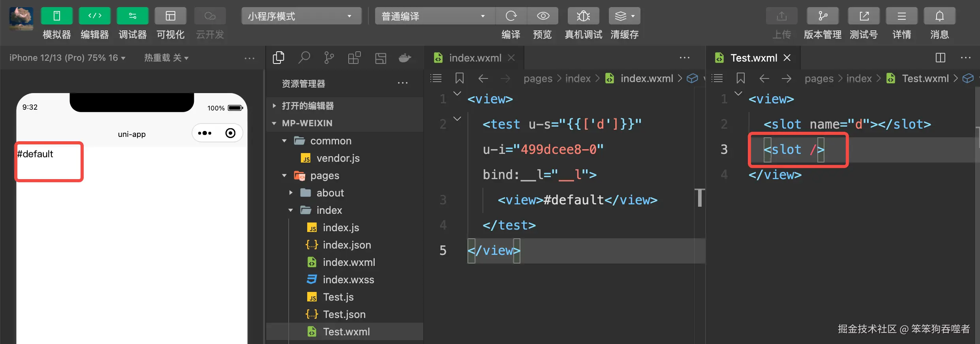This screenshot has height=344, width=980.
Task: Open the hot reload (热重载 关) dropdown
Action: click(166, 58)
